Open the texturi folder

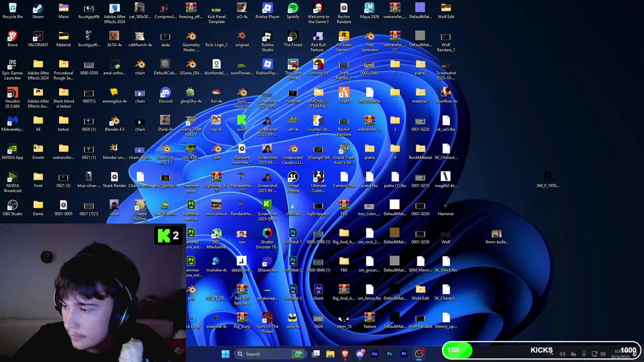pyautogui.click(x=63, y=124)
